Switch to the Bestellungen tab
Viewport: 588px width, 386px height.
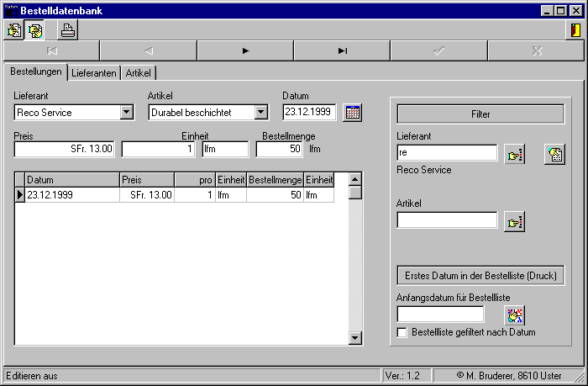pos(36,71)
